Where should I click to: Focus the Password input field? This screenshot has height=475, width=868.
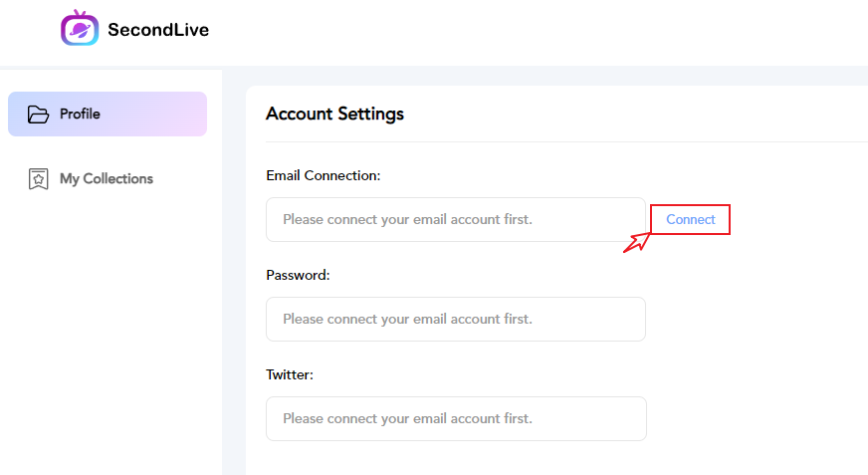pos(456,319)
